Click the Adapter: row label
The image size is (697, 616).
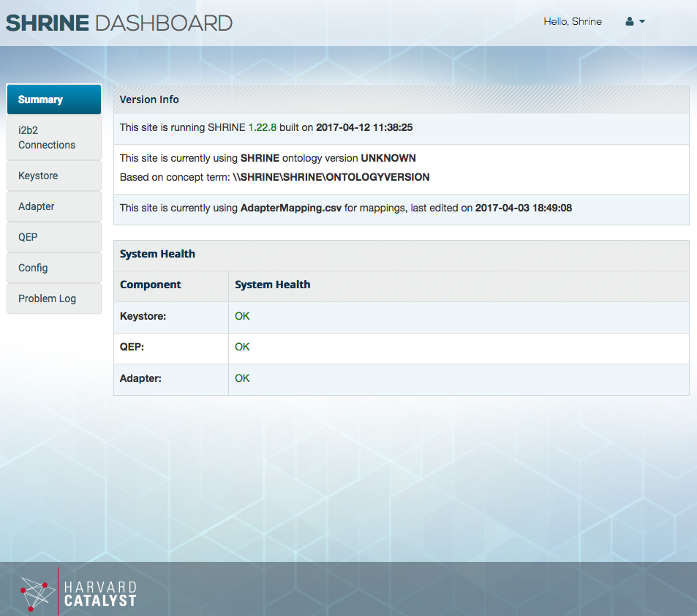click(140, 378)
